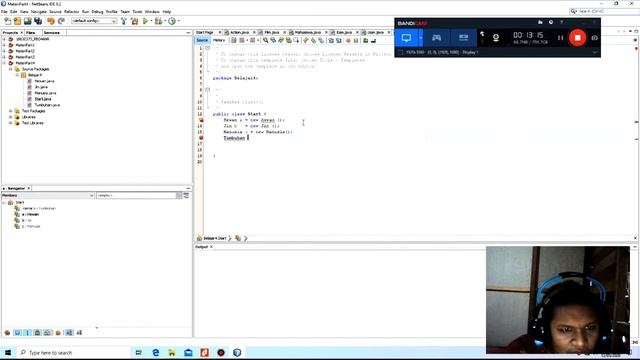Select Bandicam screen recording mode
Viewport: 640px width, 360px height.
(x=406, y=38)
